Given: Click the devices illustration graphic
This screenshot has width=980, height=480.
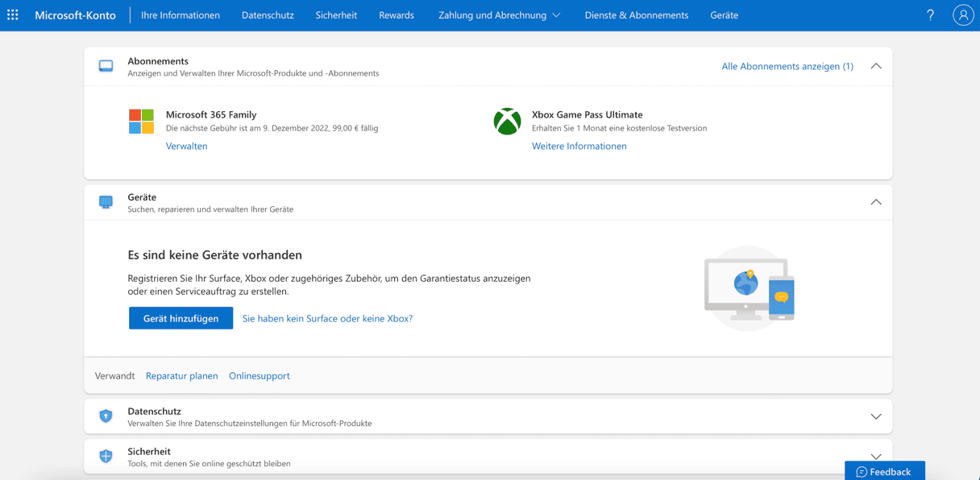Looking at the screenshot, I should (749, 288).
